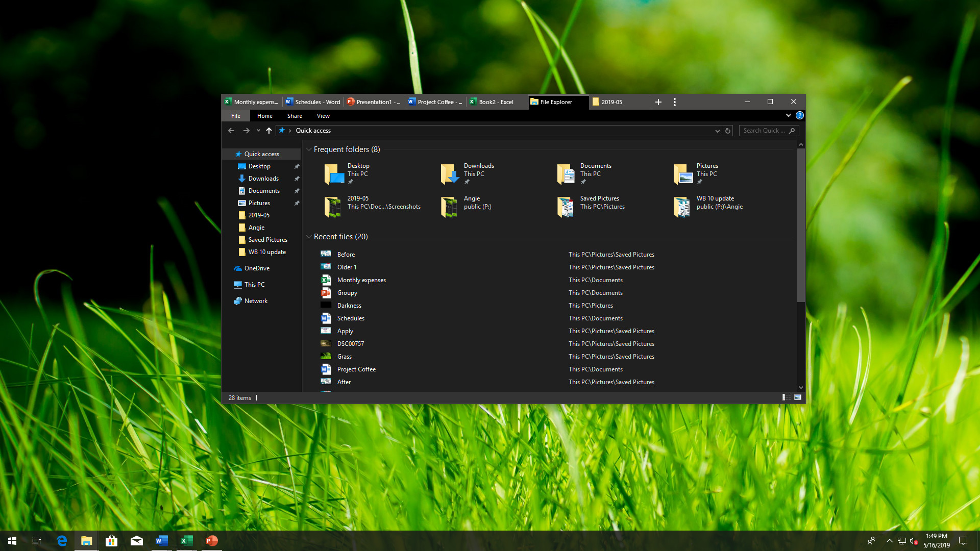Select the Word taskbar icon
Viewport: 980px width, 551px height.
[x=161, y=540]
